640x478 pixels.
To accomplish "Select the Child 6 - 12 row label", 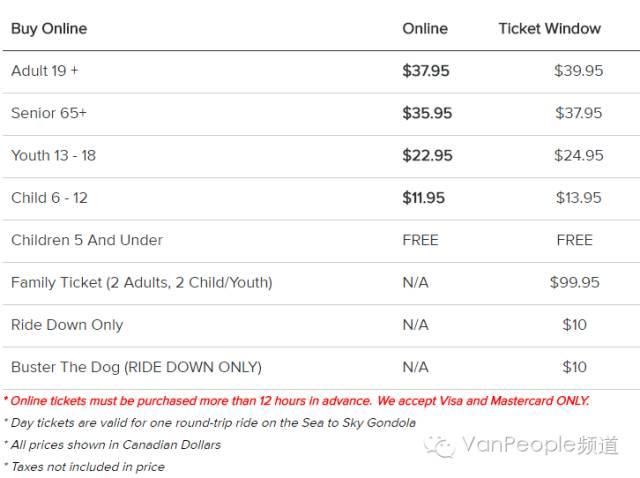I will coord(49,198).
